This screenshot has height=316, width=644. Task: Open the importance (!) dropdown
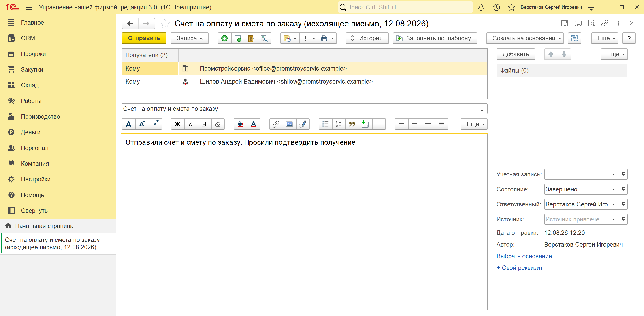point(309,38)
